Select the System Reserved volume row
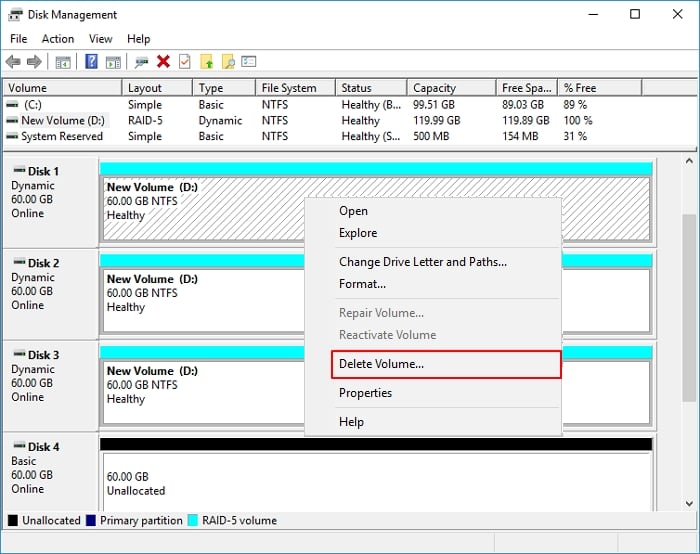 pos(61,136)
